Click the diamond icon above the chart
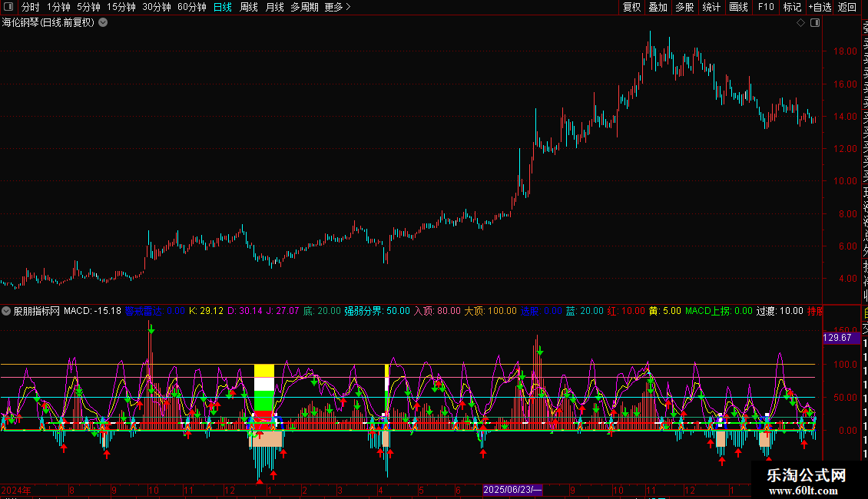 point(800,23)
